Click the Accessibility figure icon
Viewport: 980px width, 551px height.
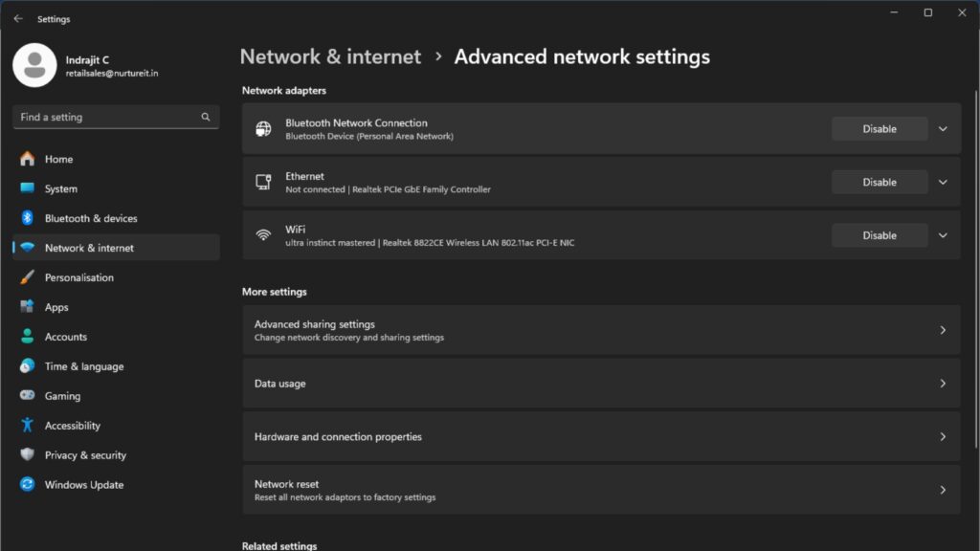click(28, 426)
